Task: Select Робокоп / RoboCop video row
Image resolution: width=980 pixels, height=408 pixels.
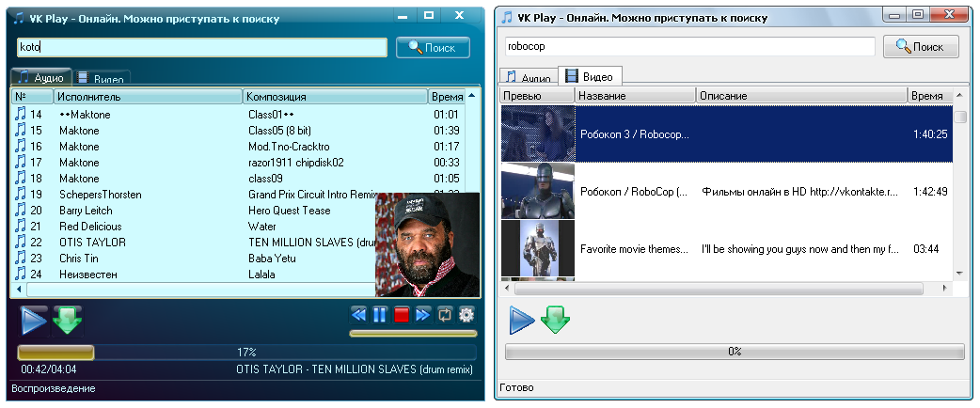Action: tap(727, 191)
